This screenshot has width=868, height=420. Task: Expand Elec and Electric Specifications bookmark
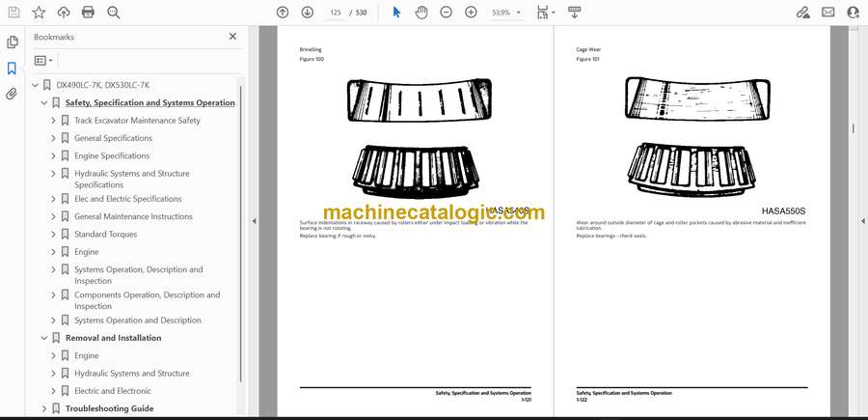coord(53,199)
